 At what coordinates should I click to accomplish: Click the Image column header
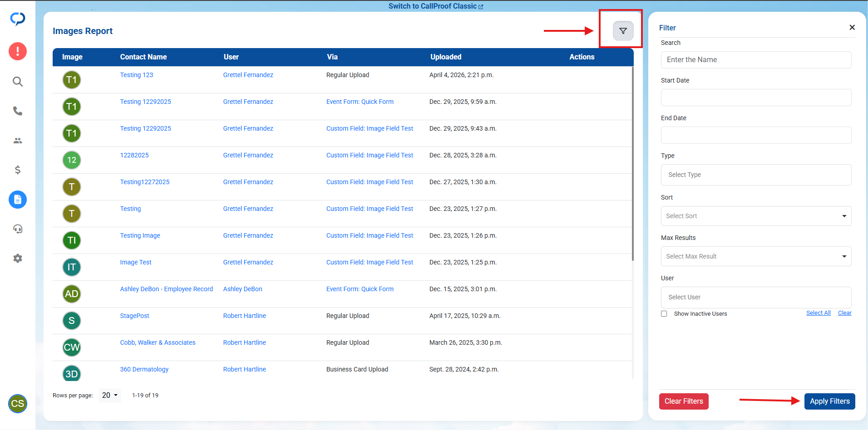pyautogui.click(x=72, y=57)
